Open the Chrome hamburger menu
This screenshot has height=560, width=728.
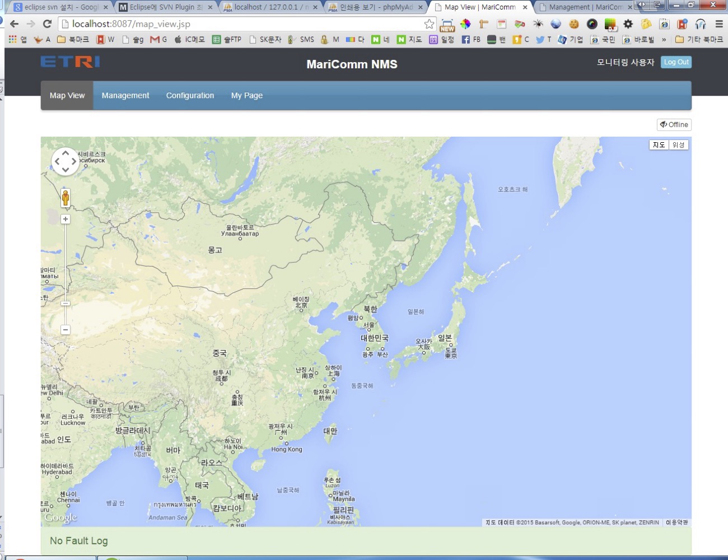(x=717, y=25)
